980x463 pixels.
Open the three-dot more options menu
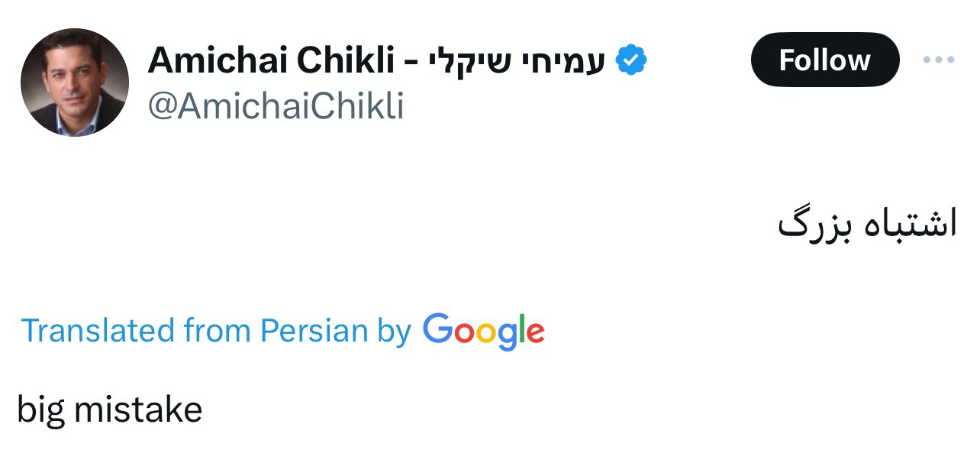939,60
